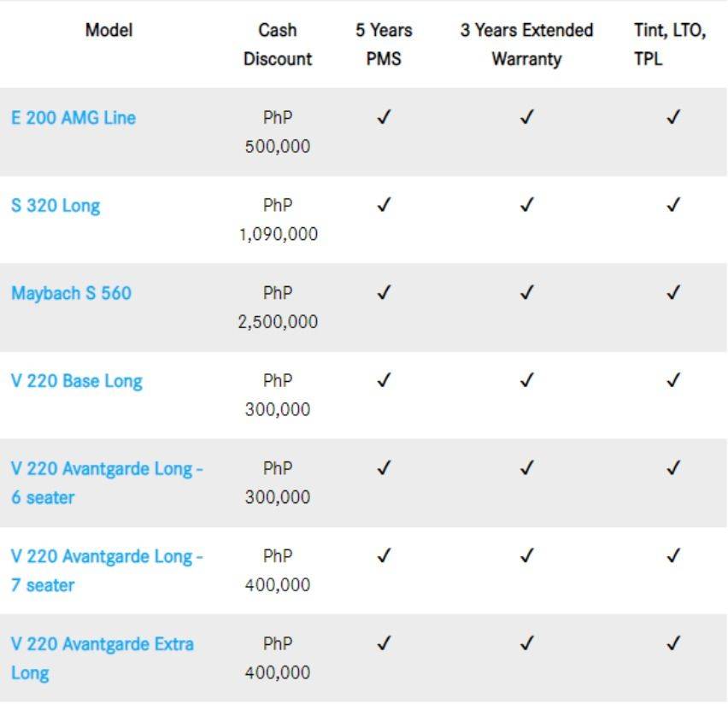
Task: Open the V 220 Base Long link
Action: [77, 381]
